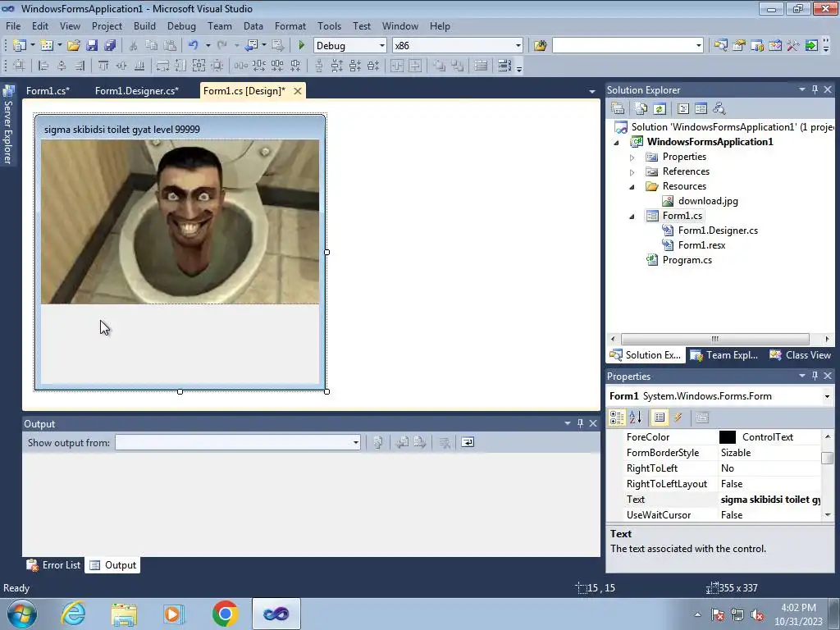
Task: Click the Tab Order toolbar icon
Action: point(504,66)
